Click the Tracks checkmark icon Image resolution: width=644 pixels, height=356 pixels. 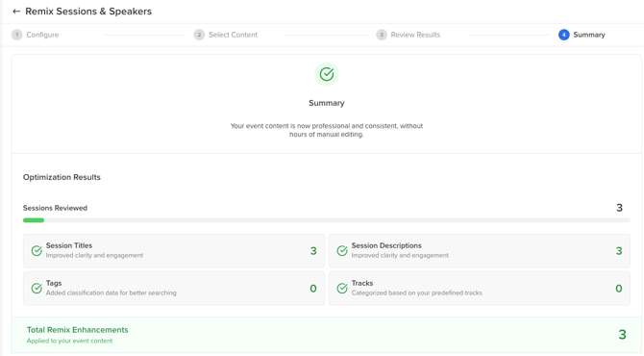pos(342,289)
